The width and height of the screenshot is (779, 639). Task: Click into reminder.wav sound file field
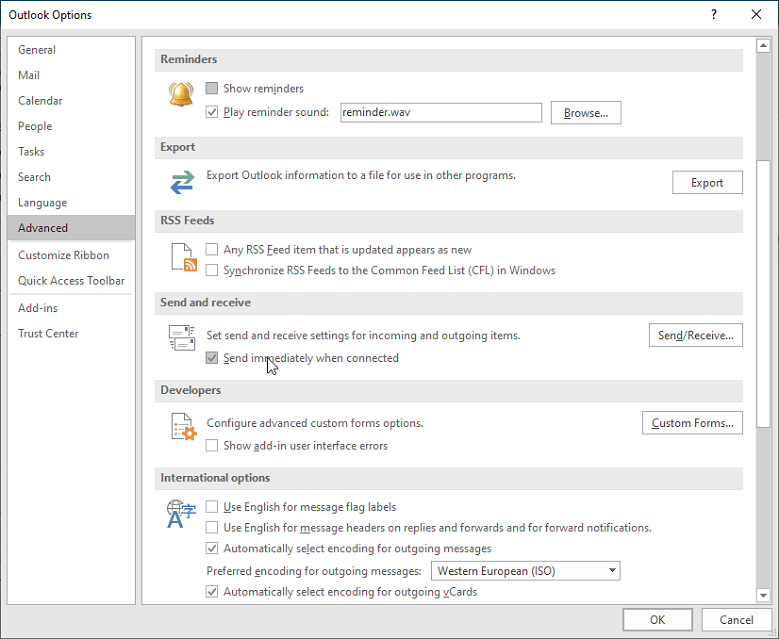(441, 112)
